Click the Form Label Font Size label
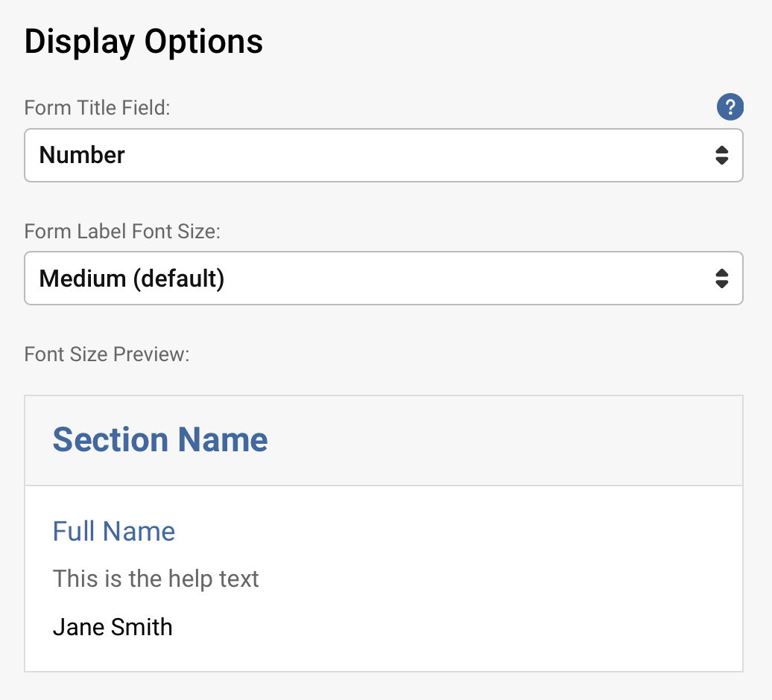Viewport: 772px width, 700px height. (x=121, y=232)
